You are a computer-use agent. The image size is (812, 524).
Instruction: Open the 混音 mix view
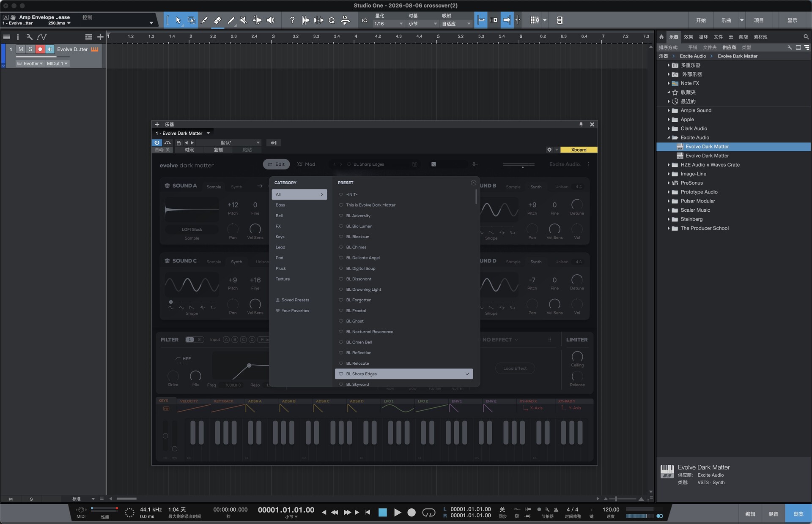[x=773, y=514]
